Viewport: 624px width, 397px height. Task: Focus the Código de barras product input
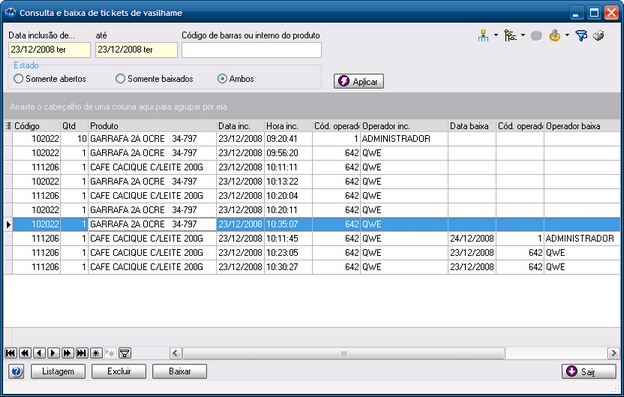pyautogui.click(x=252, y=50)
